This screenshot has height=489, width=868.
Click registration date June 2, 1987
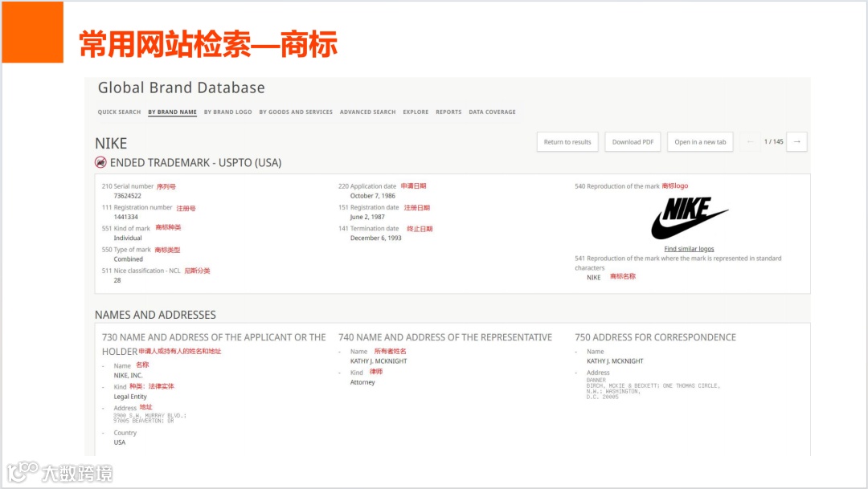coord(367,217)
